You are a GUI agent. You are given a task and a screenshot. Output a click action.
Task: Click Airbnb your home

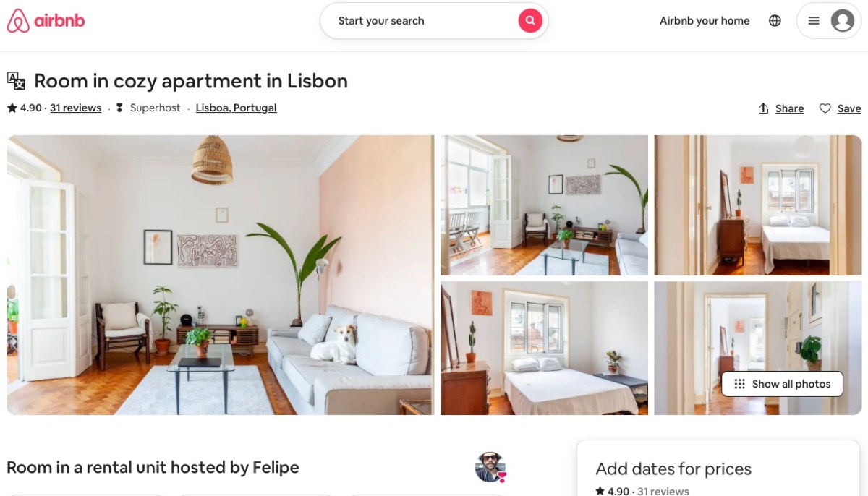click(x=705, y=21)
